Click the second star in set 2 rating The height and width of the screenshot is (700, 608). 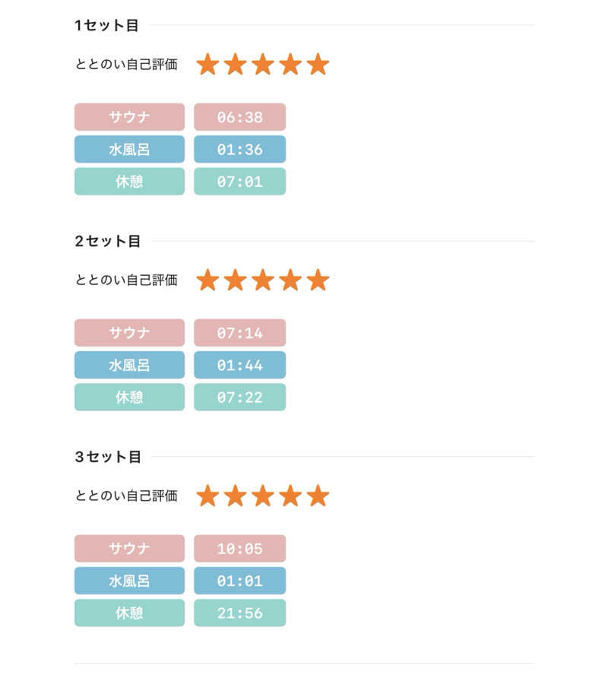(x=235, y=280)
